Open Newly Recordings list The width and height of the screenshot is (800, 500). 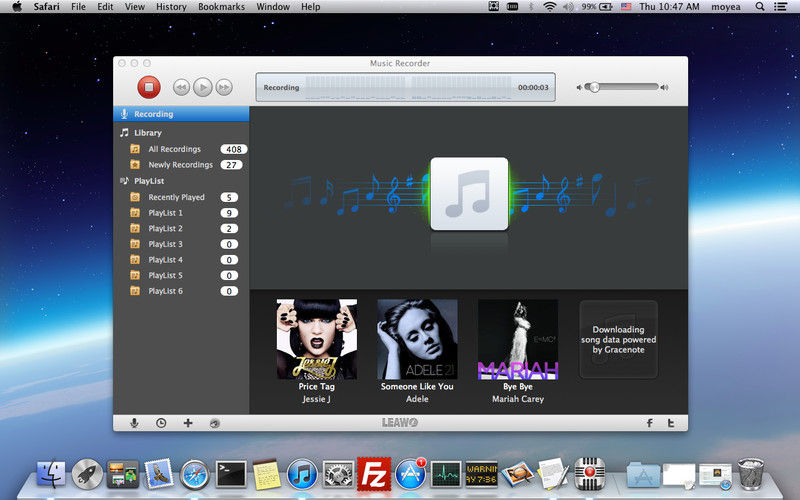point(181,165)
